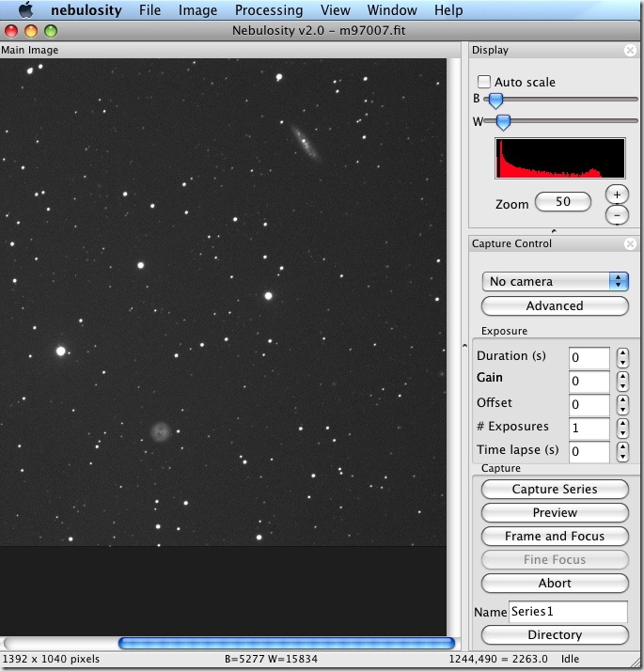
Task: Open the Apple menu
Action: (26, 9)
